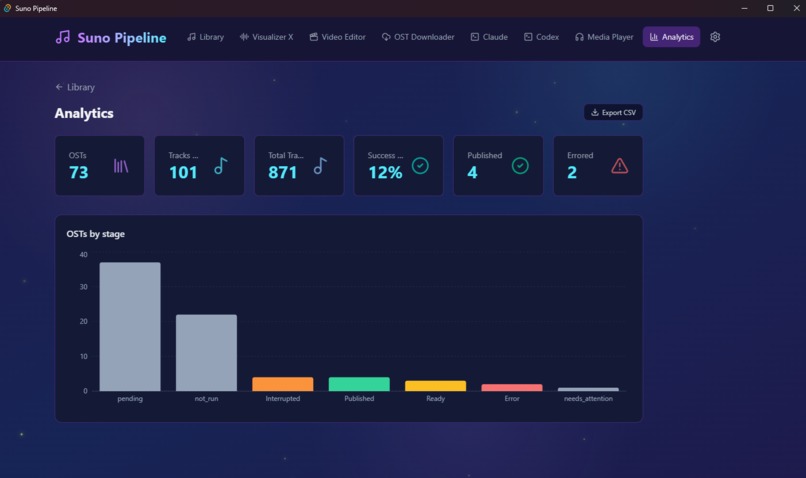806x478 pixels.
Task: Click the 'Analytics' page heading
Action: coord(84,113)
